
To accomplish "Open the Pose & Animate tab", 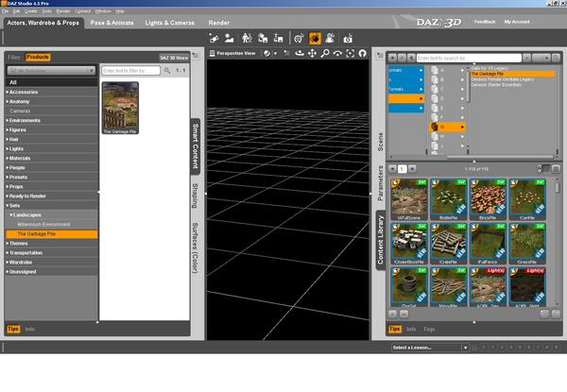I will 112,23.
